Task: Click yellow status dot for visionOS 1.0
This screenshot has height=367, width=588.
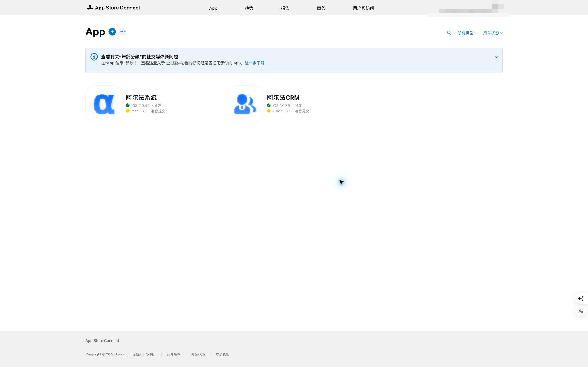Action: 269,111
